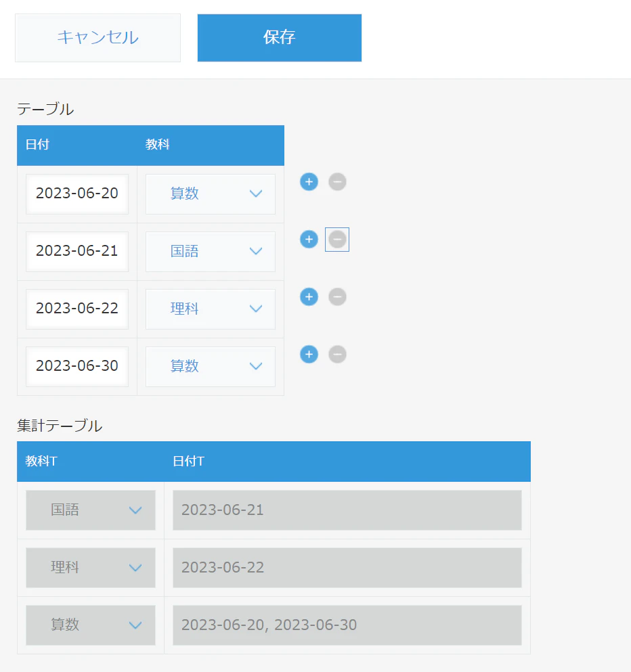Open the 理科 subject dropdown in テーブル
The width and height of the screenshot is (631, 672).
click(211, 309)
